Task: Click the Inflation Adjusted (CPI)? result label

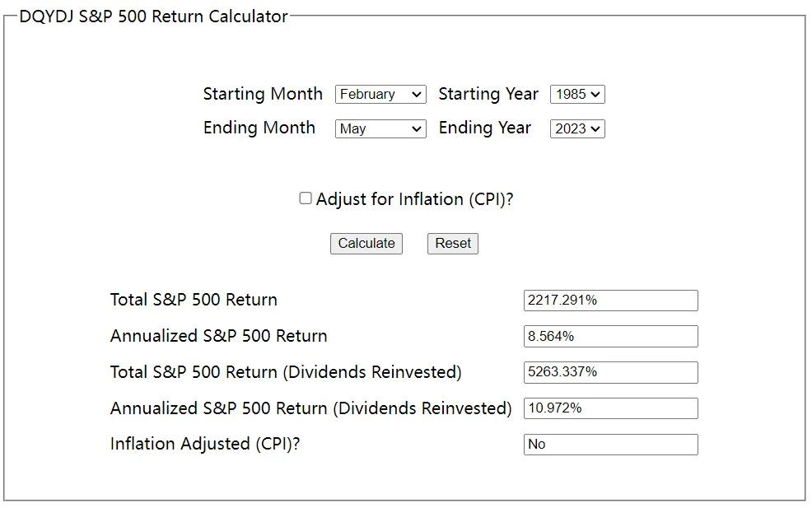Action: (205, 445)
